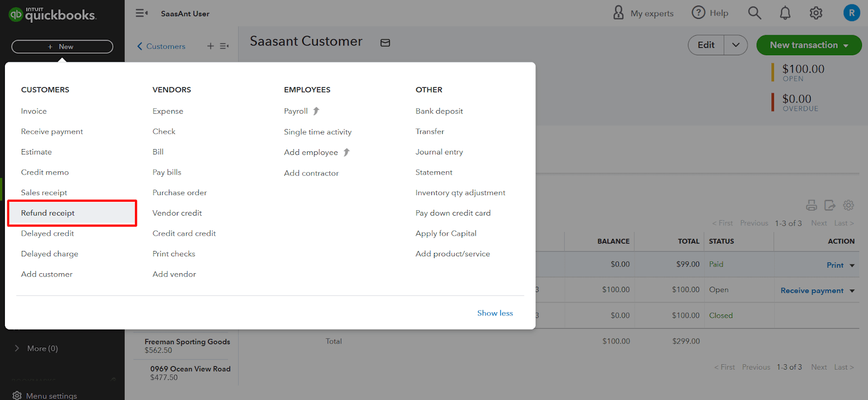The height and width of the screenshot is (400, 868).
Task: Choose Apply for Capital
Action: [446, 234]
